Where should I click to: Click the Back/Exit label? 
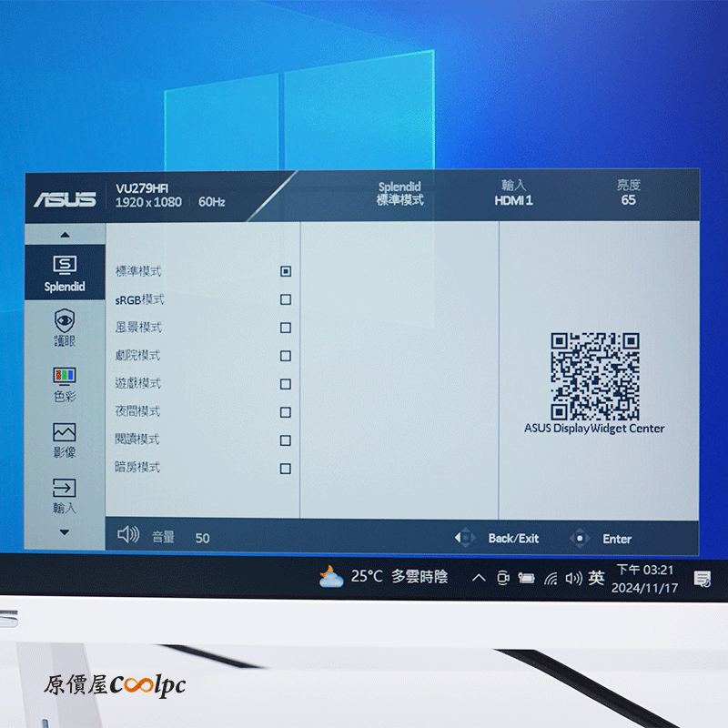point(513,539)
